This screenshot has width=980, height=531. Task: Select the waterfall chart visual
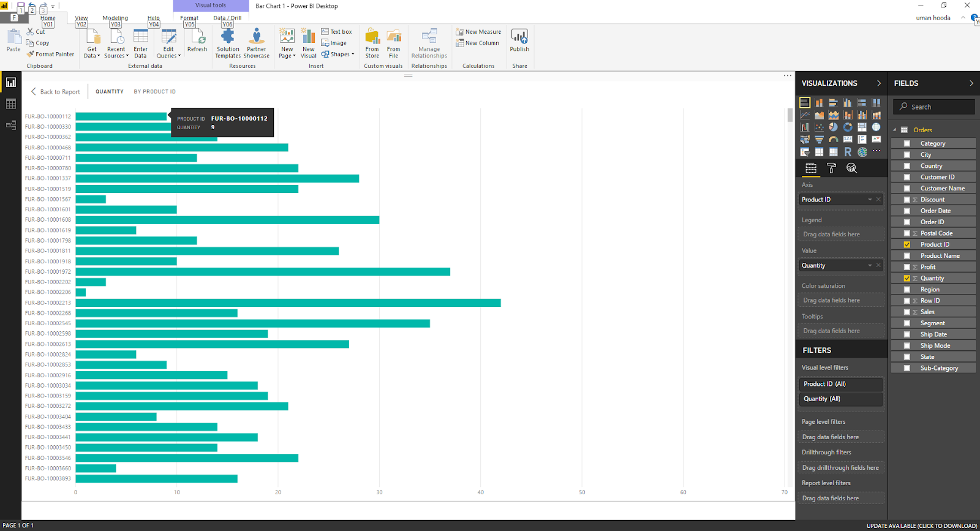[x=805, y=127]
